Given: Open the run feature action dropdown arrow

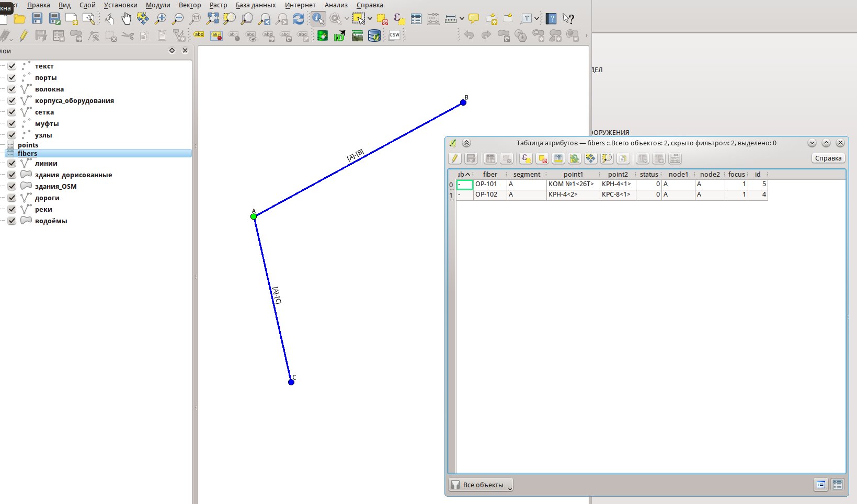Looking at the screenshot, I should point(347,19).
